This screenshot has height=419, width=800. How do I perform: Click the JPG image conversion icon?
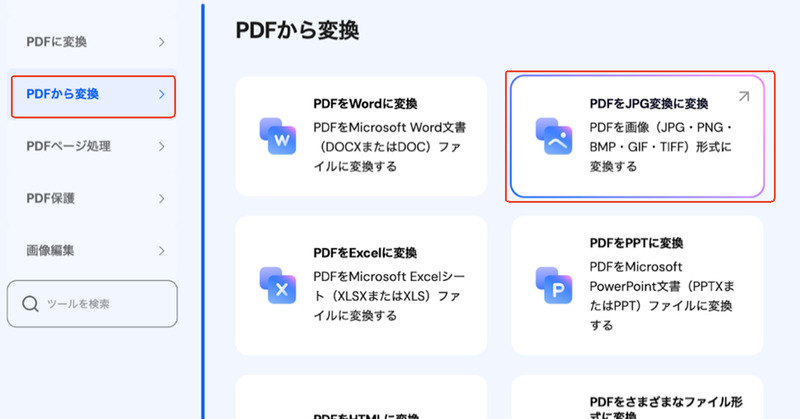(x=552, y=134)
